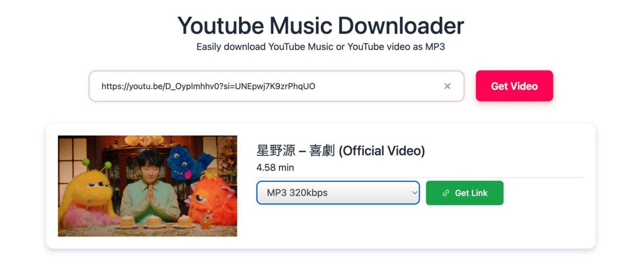This screenshot has width=644, height=268.
Task: Click the Easily download YouTube Music subtitle
Action: pyautogui.click(x=321, y=47)
